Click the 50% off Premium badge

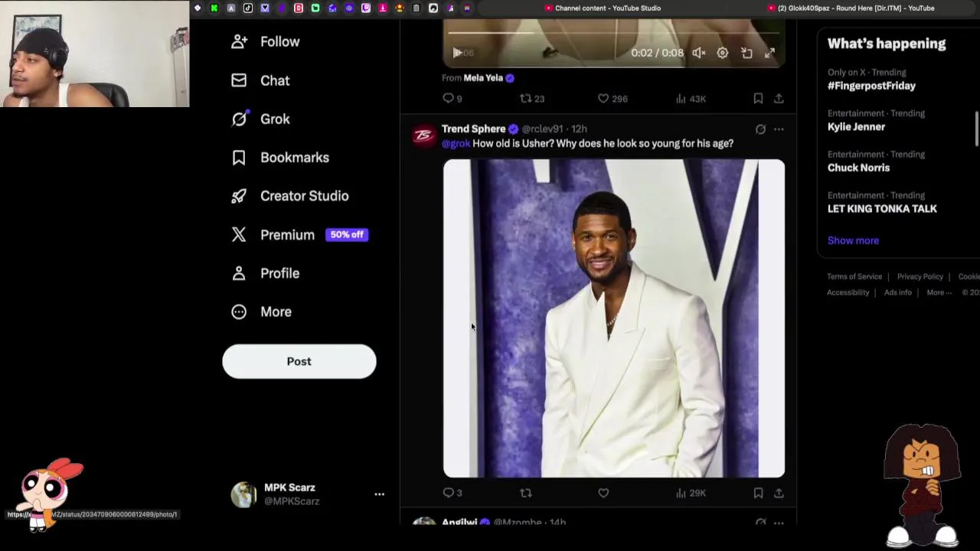tap(347, 234)
